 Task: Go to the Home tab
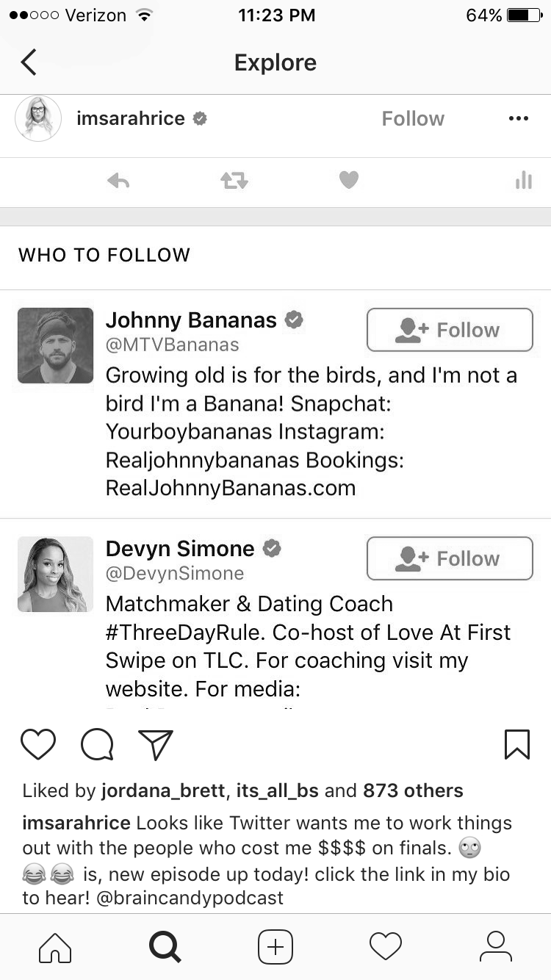55,947
